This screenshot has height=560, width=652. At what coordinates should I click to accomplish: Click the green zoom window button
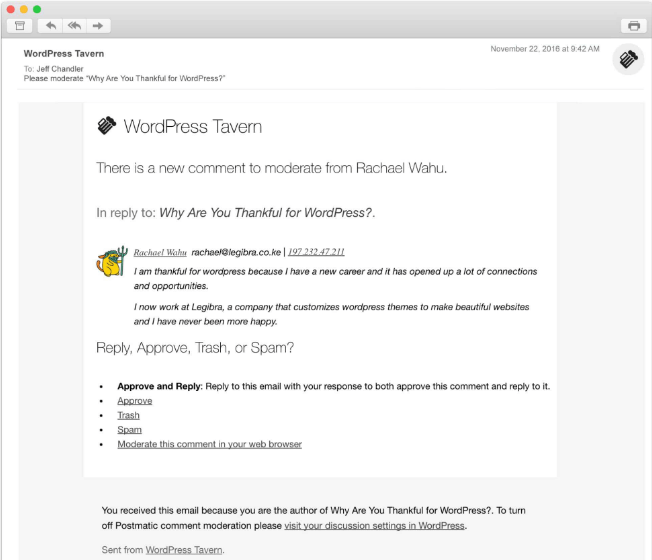coord(37,9)
